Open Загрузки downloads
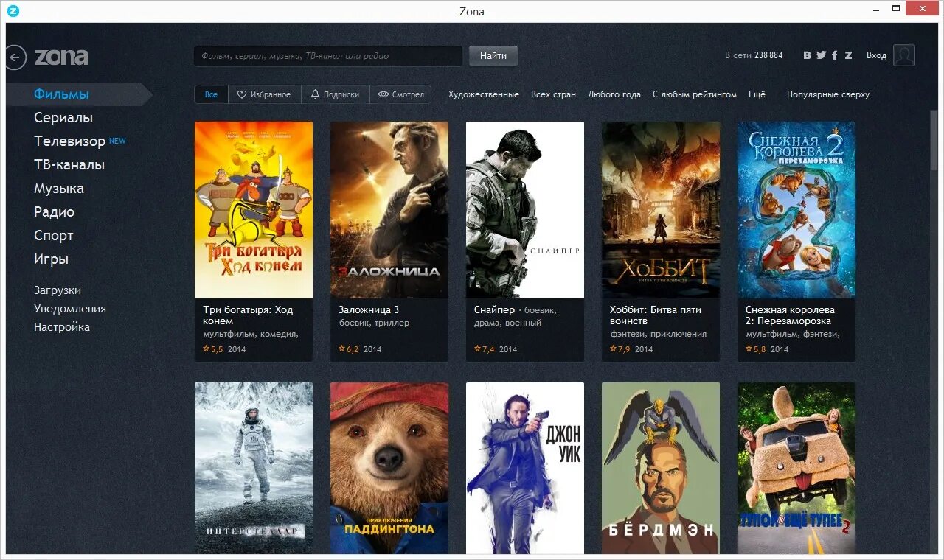 pos(58,290)
